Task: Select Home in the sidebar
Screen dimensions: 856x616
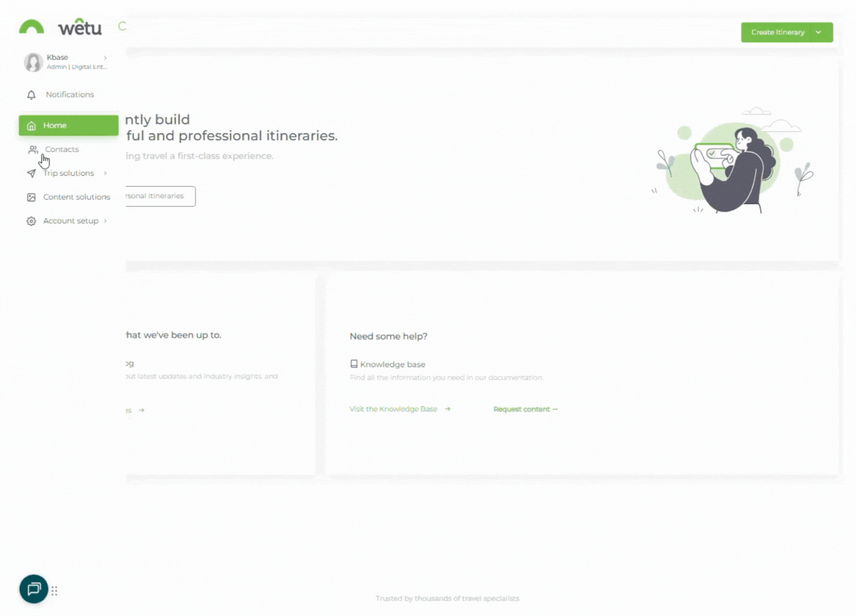Action: (x=68, y=125)
